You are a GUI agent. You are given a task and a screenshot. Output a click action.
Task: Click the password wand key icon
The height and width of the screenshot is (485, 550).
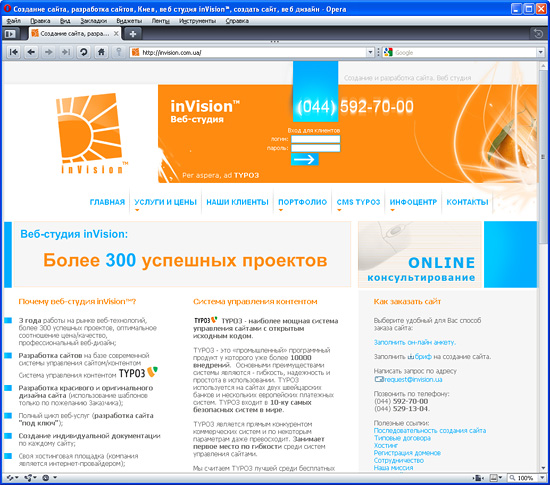[x=119, y=52]
